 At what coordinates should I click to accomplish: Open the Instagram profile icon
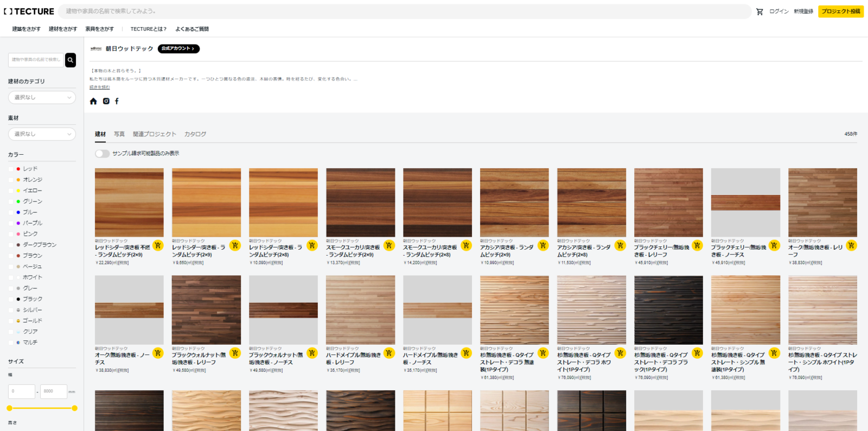click(x=106, y=101)
